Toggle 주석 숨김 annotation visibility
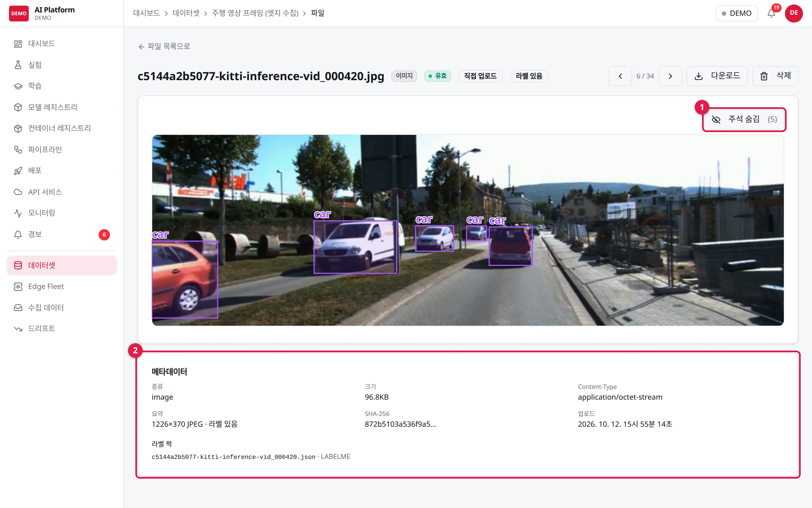 click(744, 119)
